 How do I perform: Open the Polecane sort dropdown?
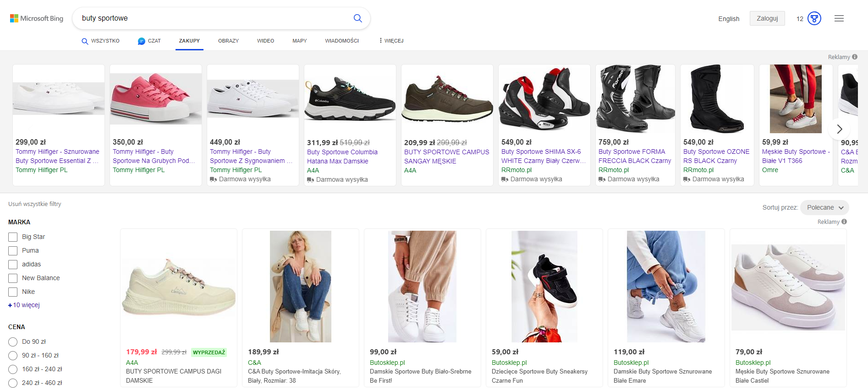824,207
